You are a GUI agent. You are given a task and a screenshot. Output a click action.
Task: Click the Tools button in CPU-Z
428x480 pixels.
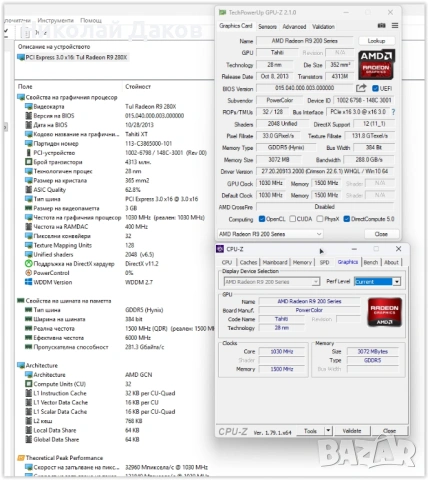pyautogui.click(x=310, y=431)
